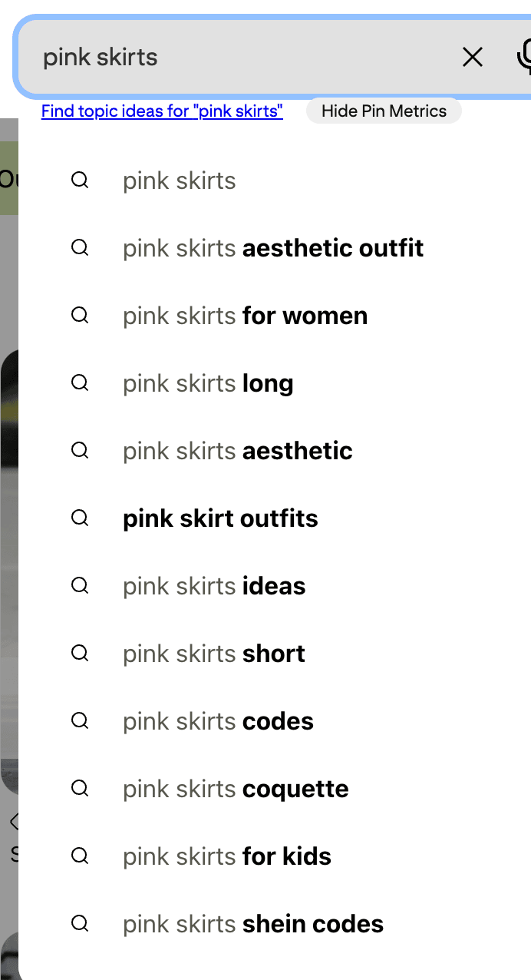
Task: Select the 'pink skirts short' suggestion
Action: pos(275,654)
